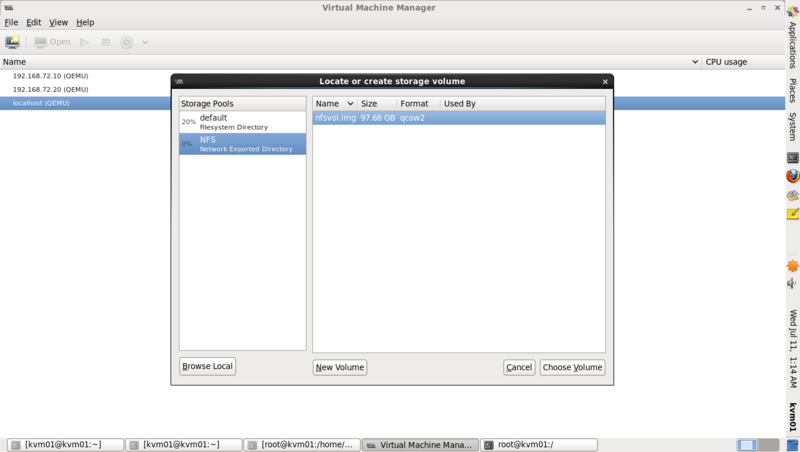This screenshot has width=800, height=452.
Task: Open the Edit menu
Action: point(34,22)
